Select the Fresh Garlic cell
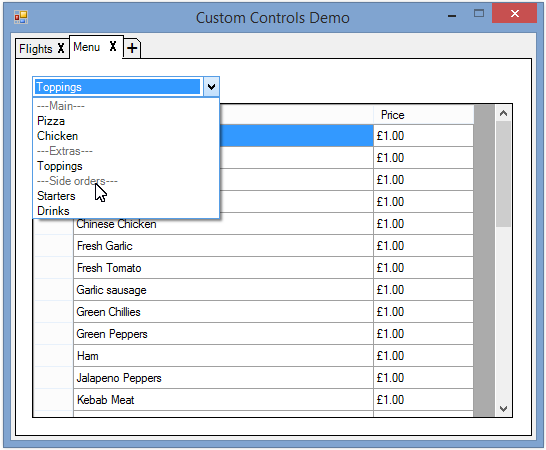The image size is (546, 450). click(x=223, y=246)
